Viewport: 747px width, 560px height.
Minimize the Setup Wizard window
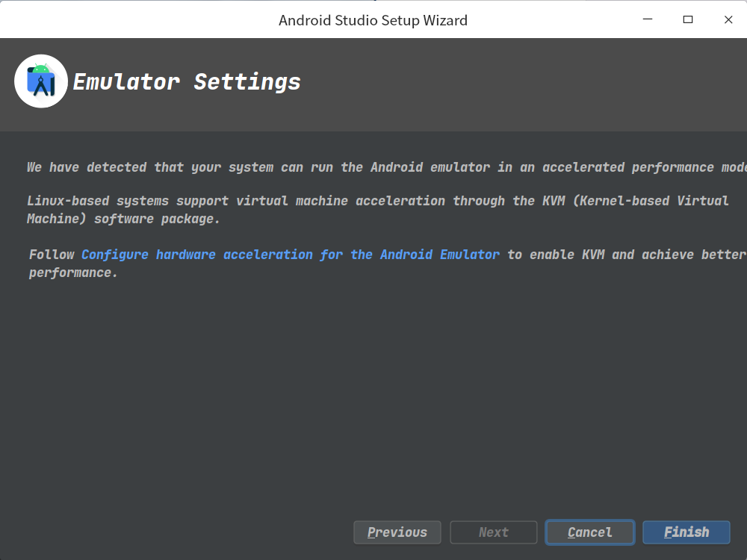tap(648, 19)
